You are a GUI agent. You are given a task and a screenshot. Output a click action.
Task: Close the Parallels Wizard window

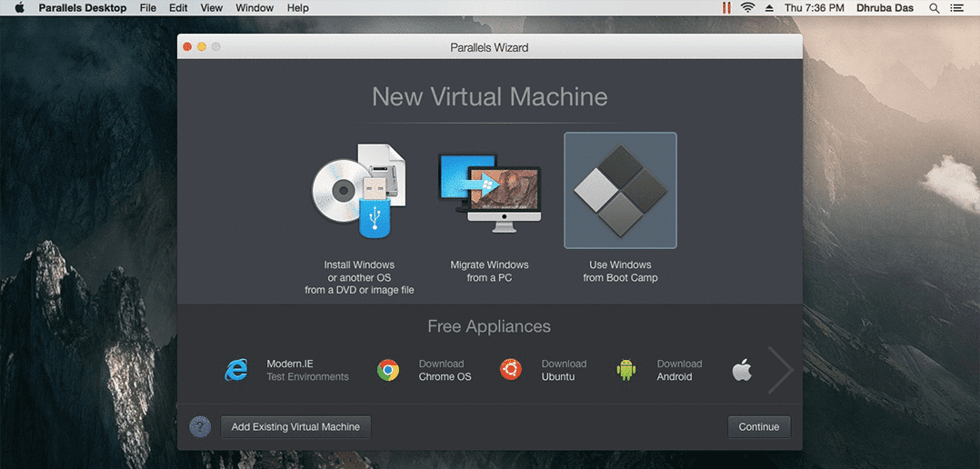(187, 47)
